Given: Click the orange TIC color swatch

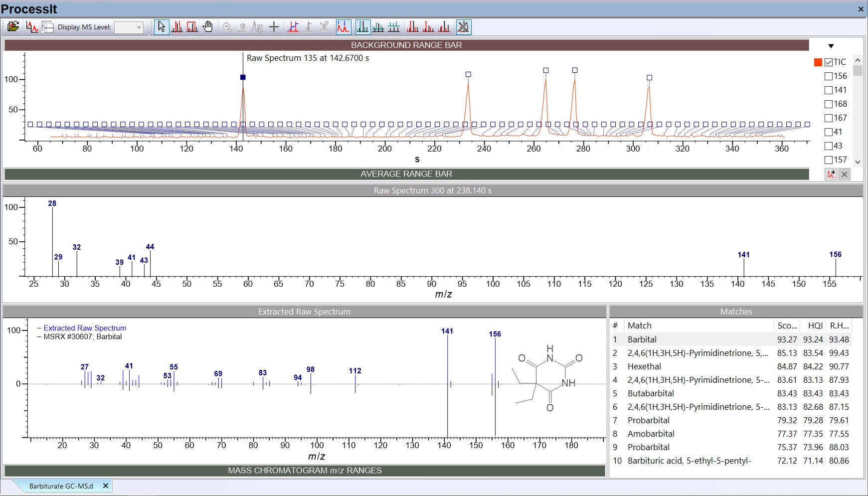Looking at the screenshot, I should tap(818, 62).
